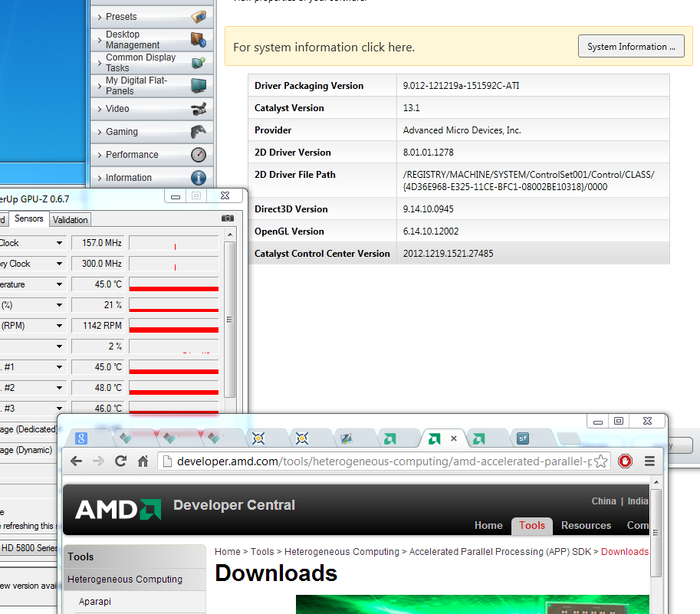700x614 pixels.
Task: Click the 2D Driver Version 8.01.01.1278
Action: pyautogui.click(x=428, y=153)
